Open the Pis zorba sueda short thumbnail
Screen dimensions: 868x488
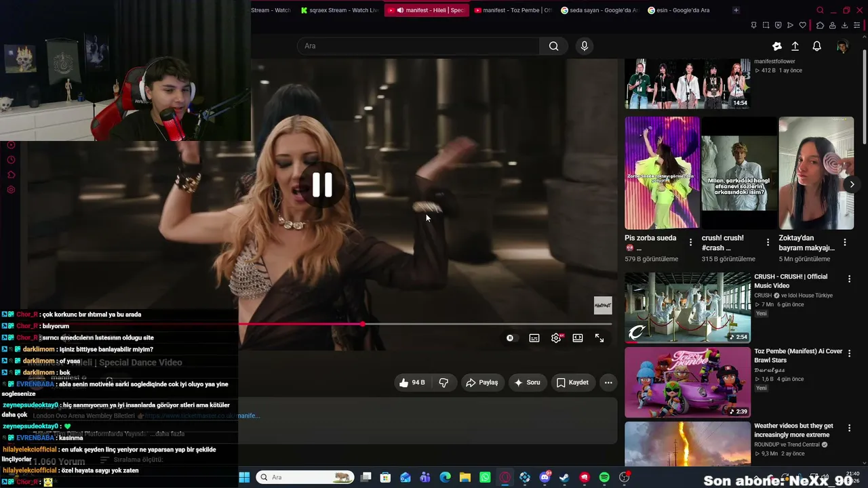[662, 173]
